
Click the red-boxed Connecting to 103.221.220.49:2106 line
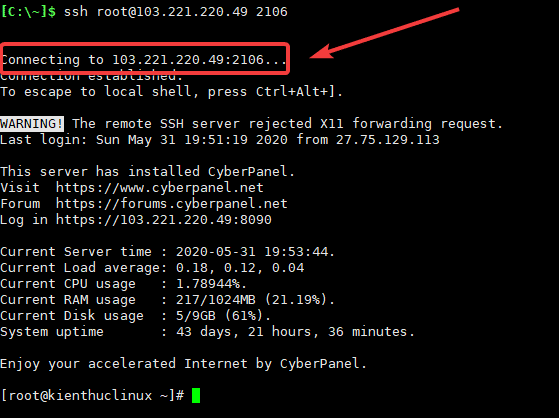144,60
